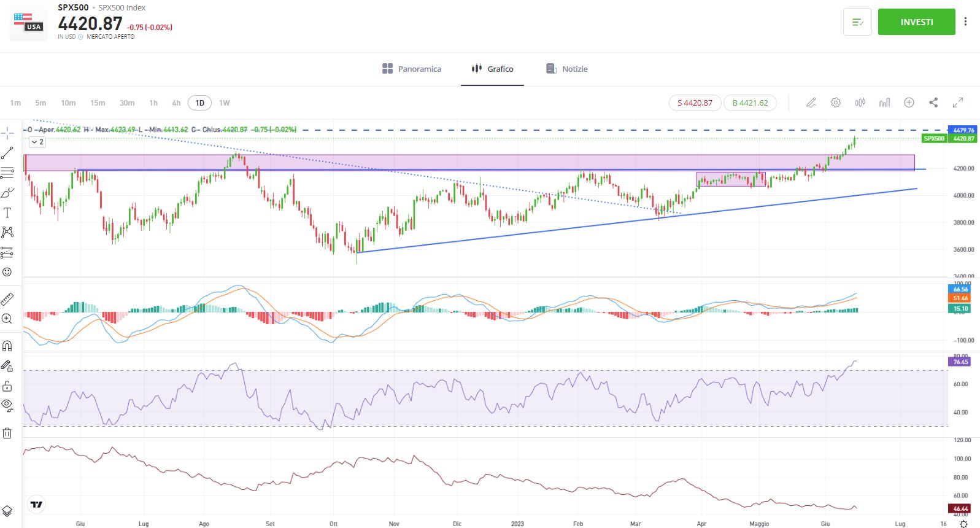The height and width of the screenshot is (528, 980).
Task: Switch to the Panoramica tab
Action: coord(412,69)
